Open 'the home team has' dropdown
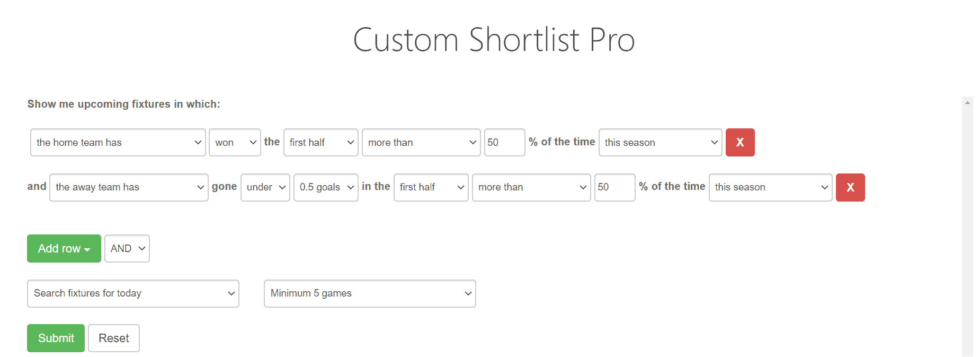The width and height of the screenshot is (980, 357). click(x=118, y=142)
